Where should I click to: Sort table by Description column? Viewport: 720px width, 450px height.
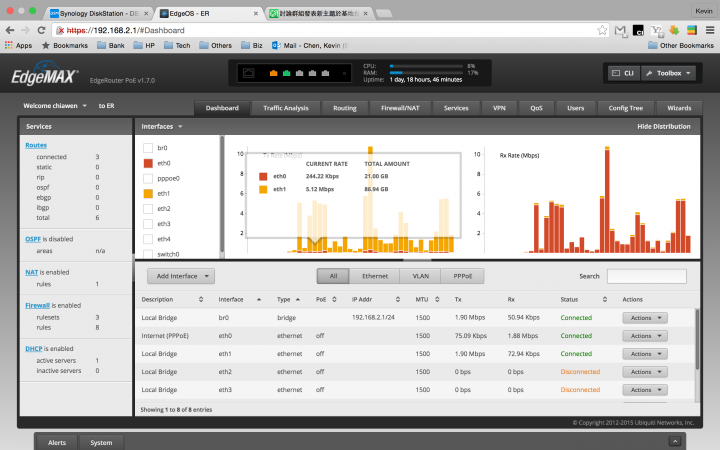(172, 299)
